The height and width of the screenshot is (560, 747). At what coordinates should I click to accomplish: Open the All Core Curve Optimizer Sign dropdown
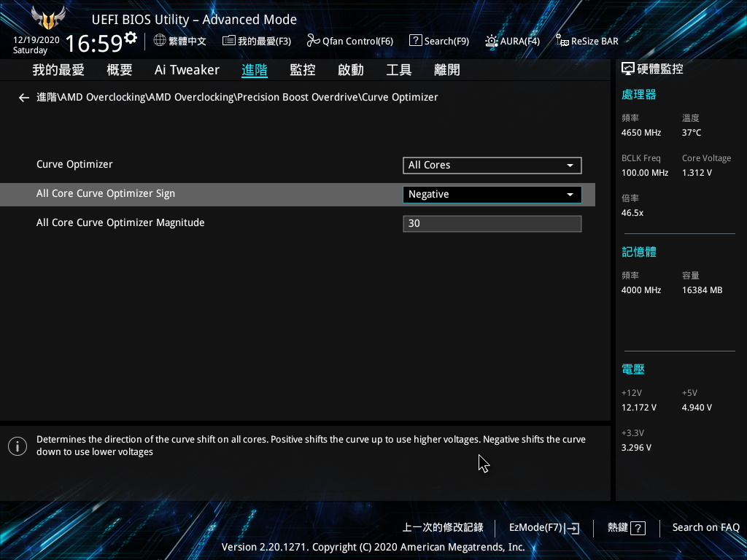(492, 194)
